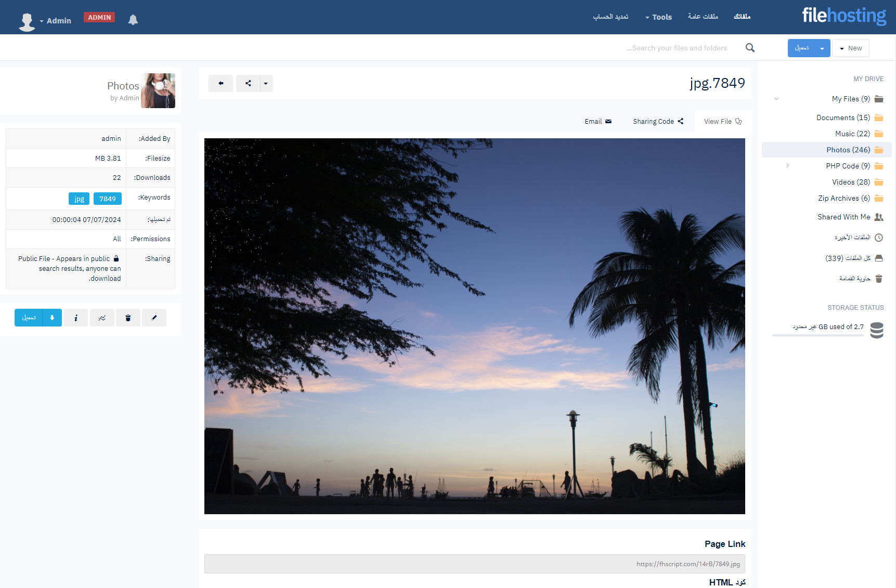The height and width of the screenshot is (588, 896).
Task: Expand the share options dropdown caret
Action: [x=266, y=83]
